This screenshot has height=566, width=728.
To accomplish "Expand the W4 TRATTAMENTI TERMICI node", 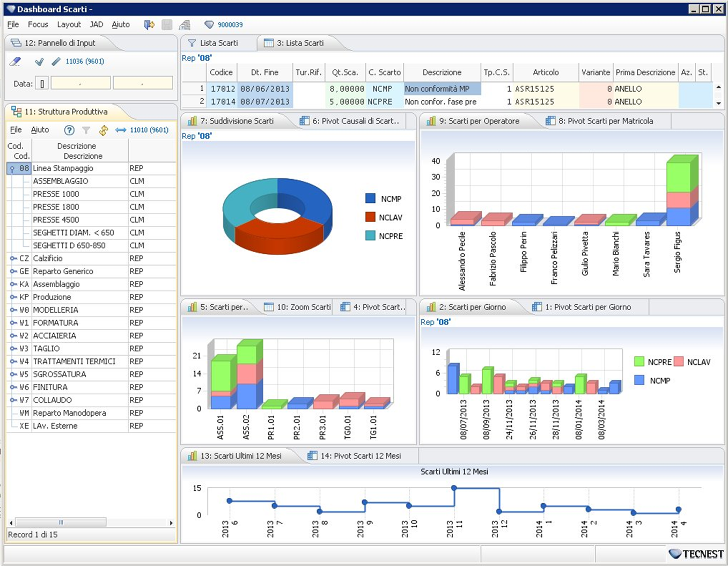I will point(13,362).
